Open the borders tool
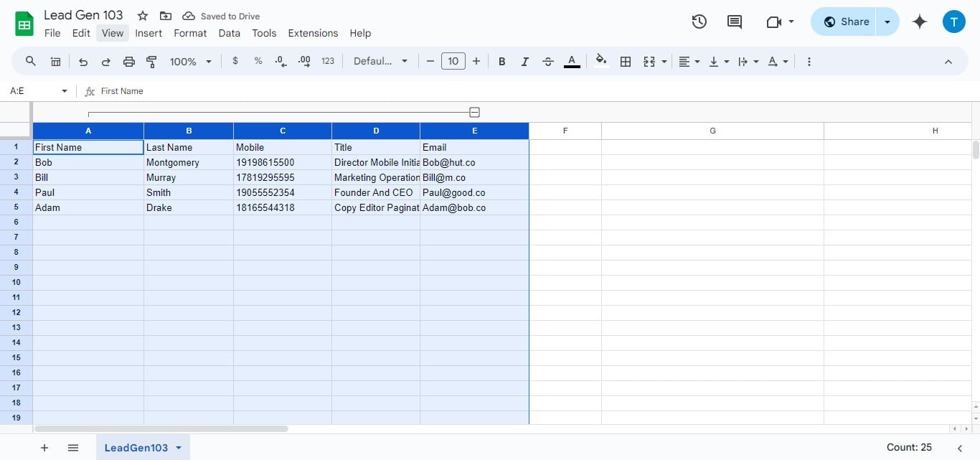Screen dimensions: 980x460 point(625,61)
